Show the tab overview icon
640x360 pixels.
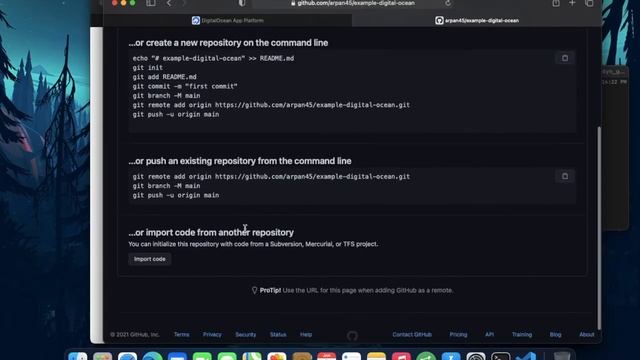pos(589,3)
